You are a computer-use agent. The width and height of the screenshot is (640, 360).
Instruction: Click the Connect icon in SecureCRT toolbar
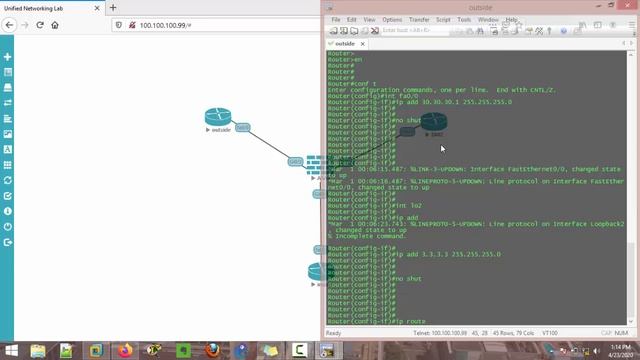333,31
